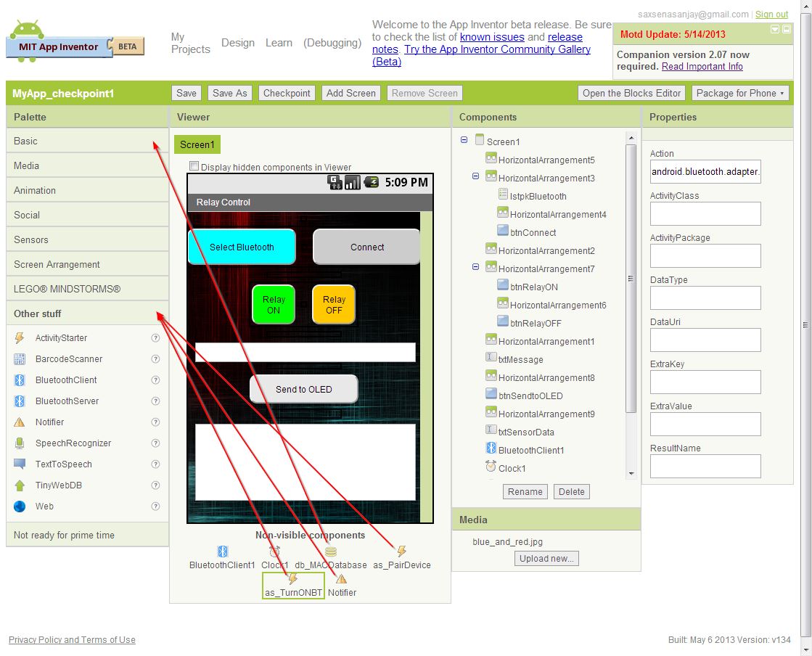Screen dimensions: 812x656
Task: Rename the selected component
Action: (525, 492)
